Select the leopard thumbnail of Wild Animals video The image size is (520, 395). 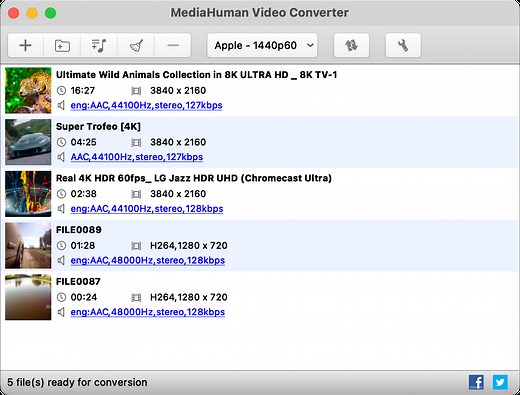coord(28,90)
